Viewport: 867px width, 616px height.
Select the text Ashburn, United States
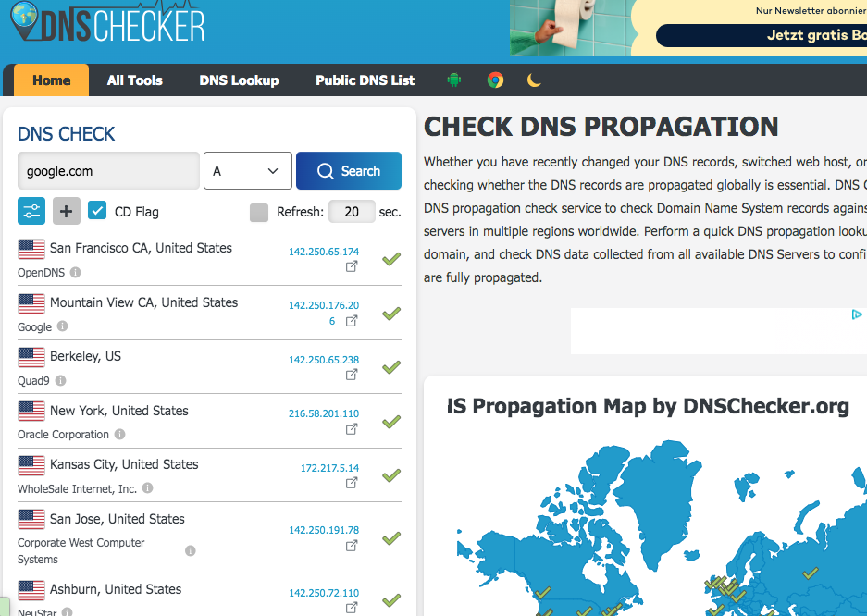116,589
